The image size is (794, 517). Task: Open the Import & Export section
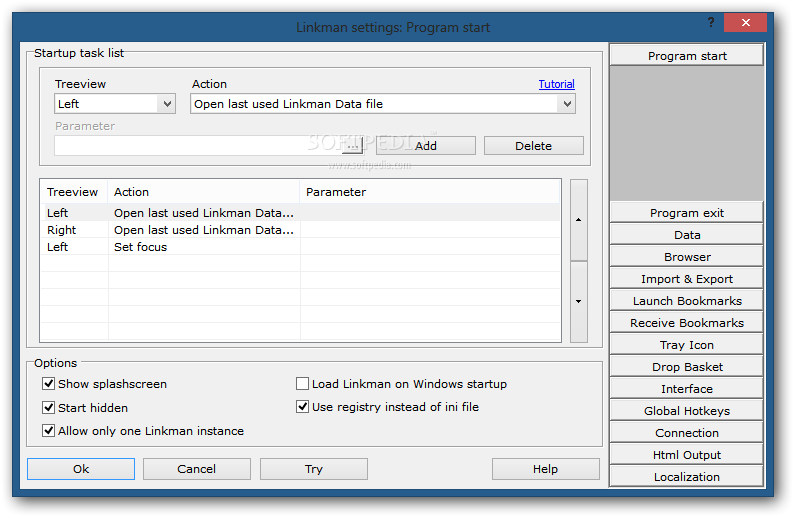coord(687,279)
